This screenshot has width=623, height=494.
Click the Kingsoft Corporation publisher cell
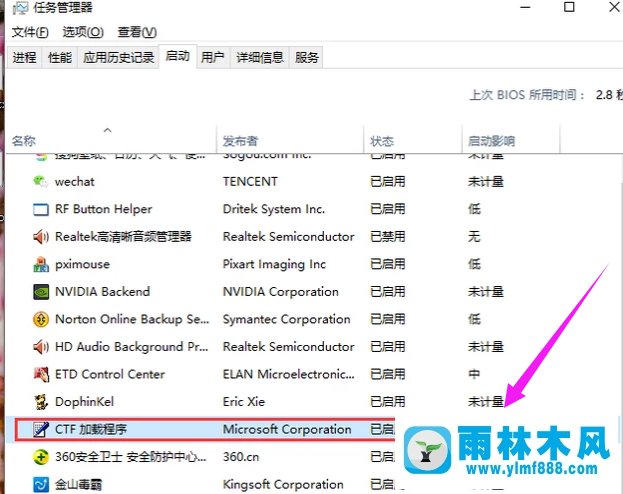click(283, 484)
